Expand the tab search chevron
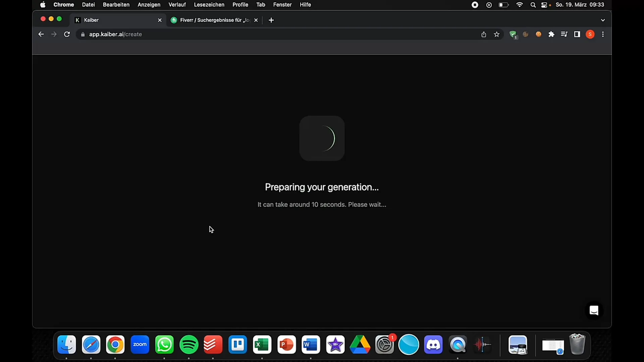 (603, 20)
